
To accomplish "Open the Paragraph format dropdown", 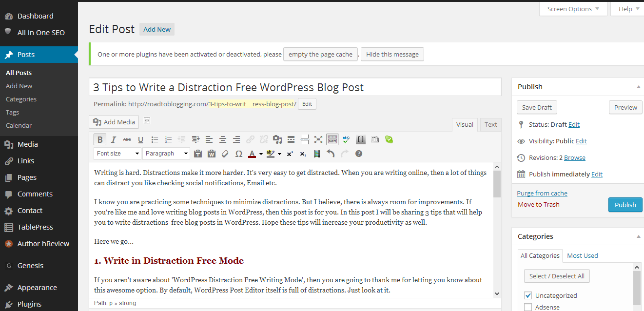I will 166,154.
